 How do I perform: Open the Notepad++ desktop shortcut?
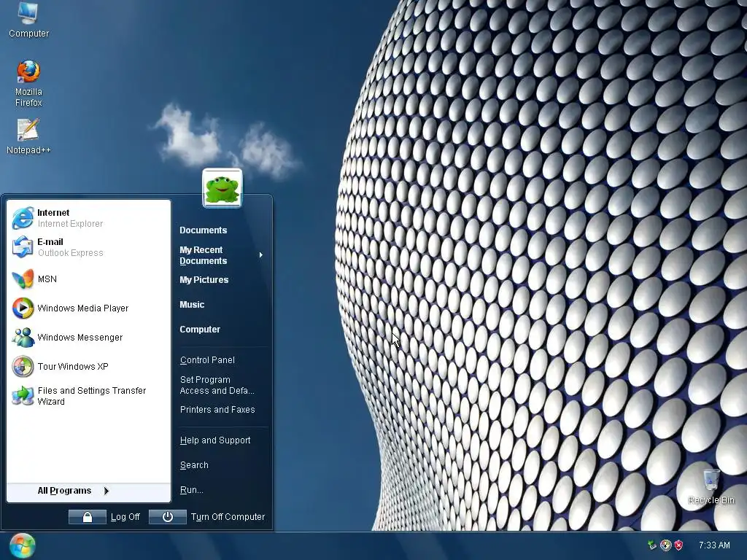28,136
